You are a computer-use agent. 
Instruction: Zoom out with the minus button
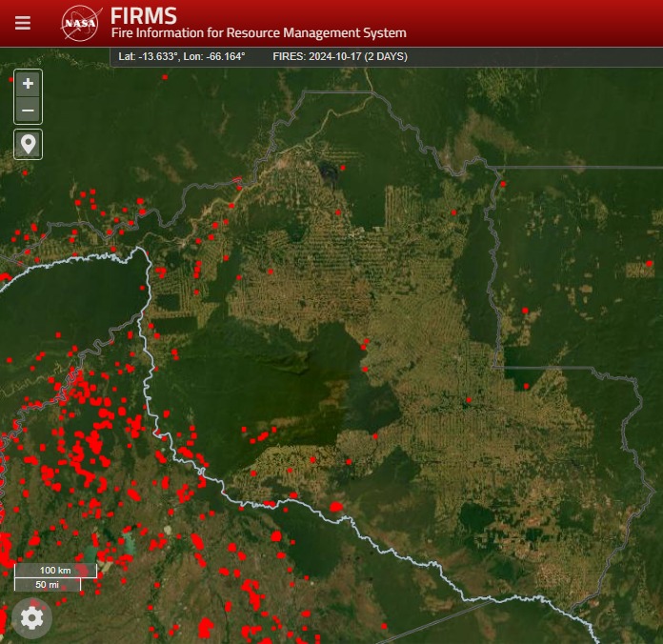[x=28, y=111]
